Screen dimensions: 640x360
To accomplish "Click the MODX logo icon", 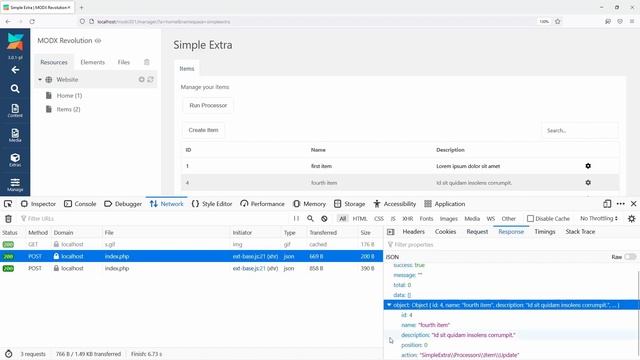I will [x=15, y=42].
